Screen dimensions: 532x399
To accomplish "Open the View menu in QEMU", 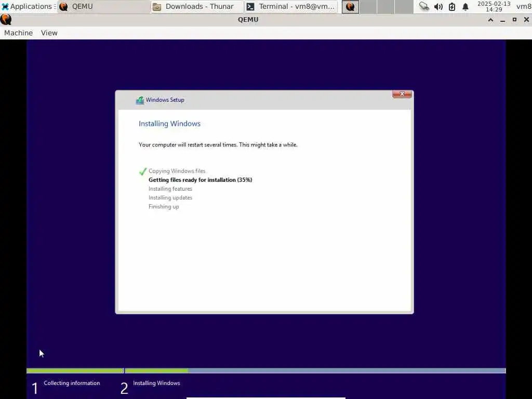I will pos(49,33).
